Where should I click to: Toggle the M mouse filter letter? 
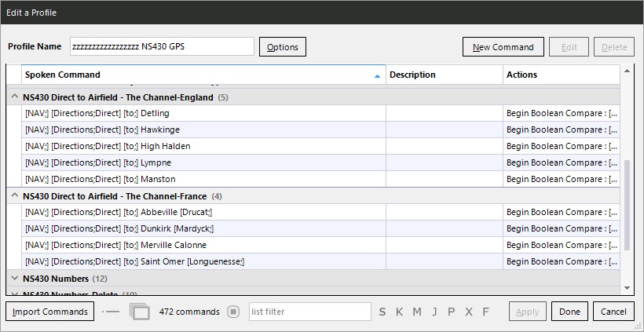(416, 312)
